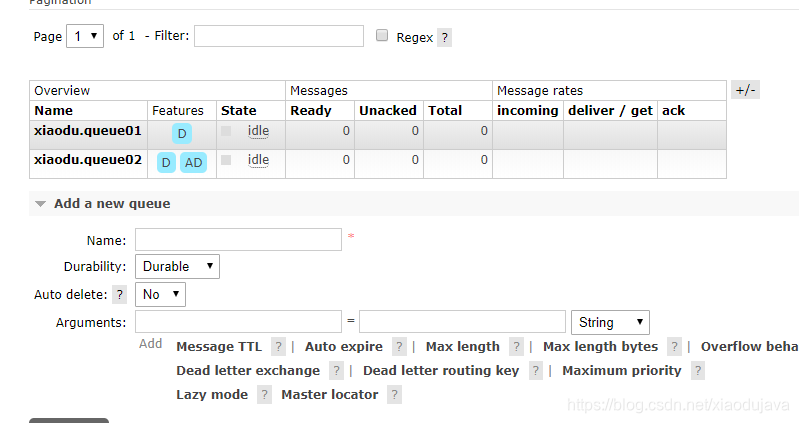Sort queues by Unacked column

388,111
